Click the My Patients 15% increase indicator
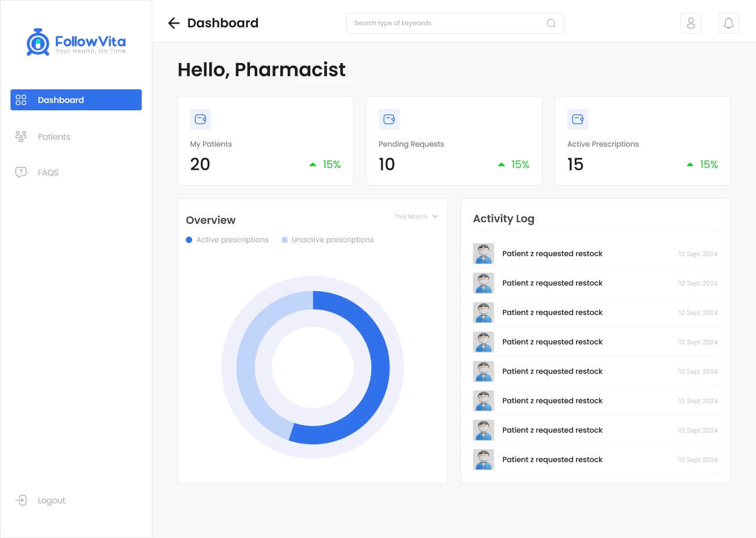756x538 pixels. (325, 164)
